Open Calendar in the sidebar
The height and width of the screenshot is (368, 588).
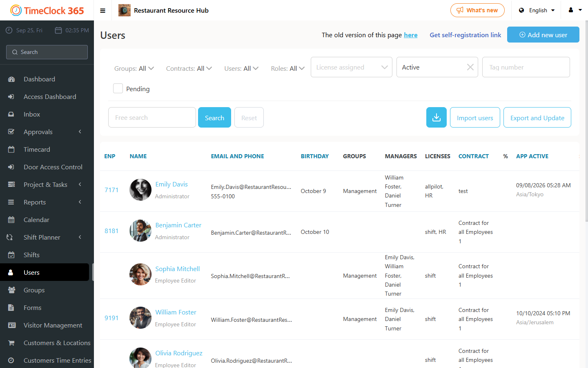[x=36, y=220]
